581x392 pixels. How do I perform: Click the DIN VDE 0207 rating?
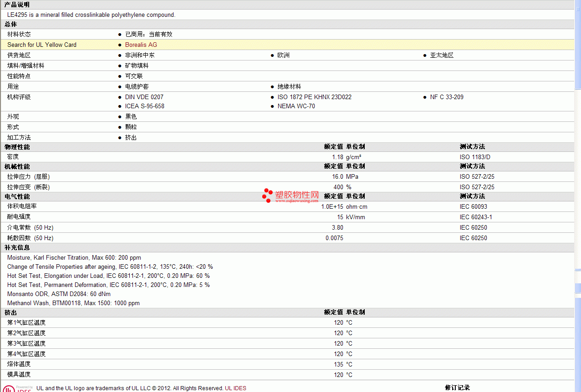pyautogui.click(x=144, y=97)
